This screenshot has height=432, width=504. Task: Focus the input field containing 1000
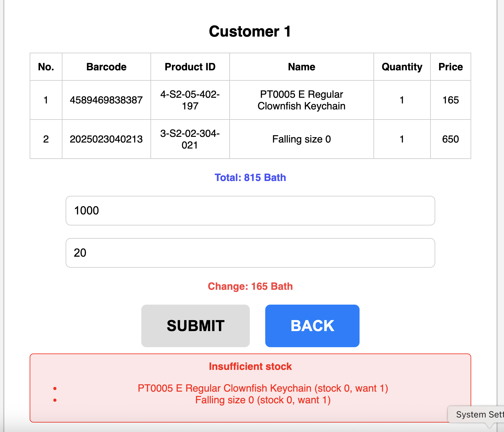250,211
